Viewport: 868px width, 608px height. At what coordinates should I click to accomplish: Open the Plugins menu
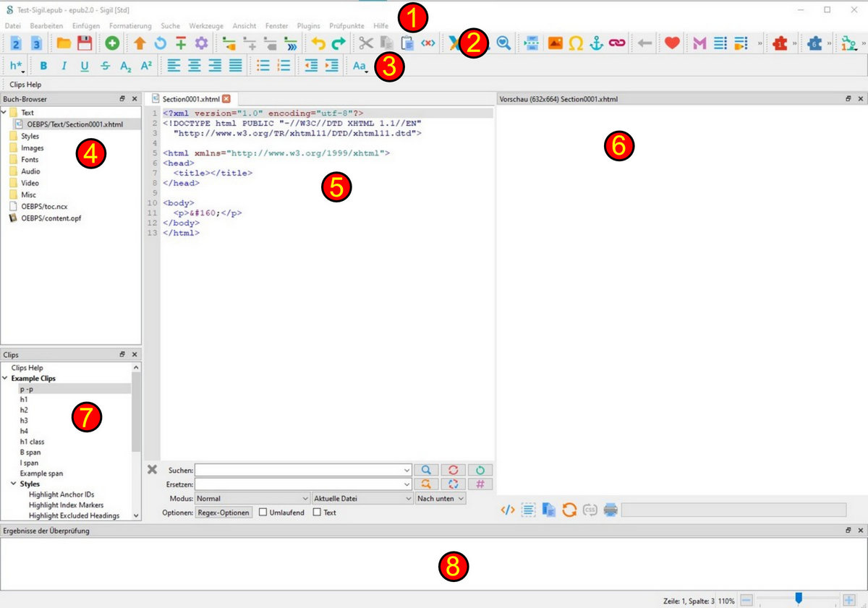(308, 26)
